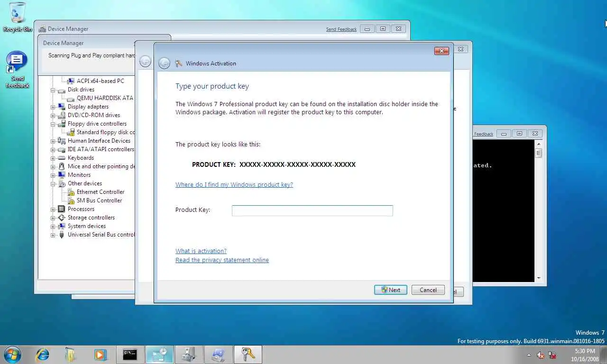Click the network tray icon
607x364 pixels.
[x=552, y=355]
